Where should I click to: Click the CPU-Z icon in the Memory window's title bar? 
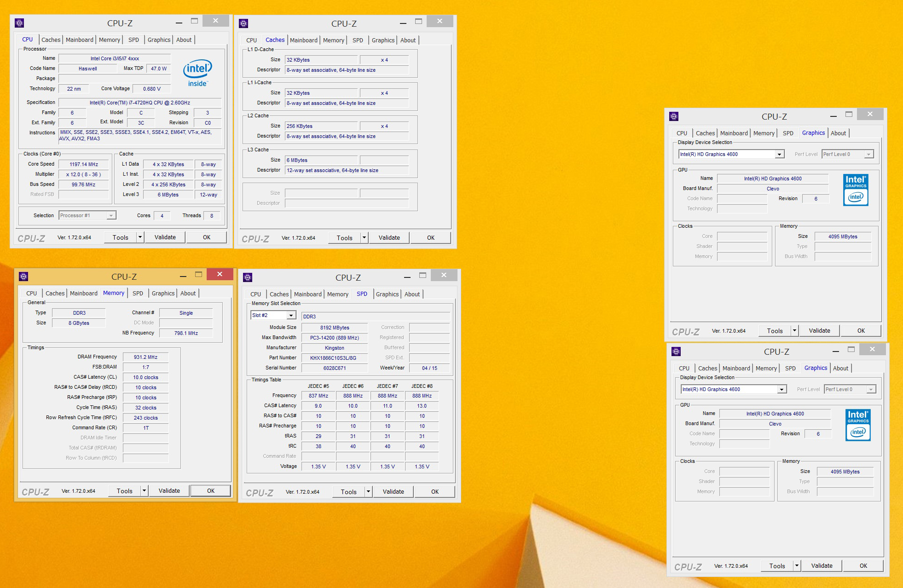tap(23, 277)
